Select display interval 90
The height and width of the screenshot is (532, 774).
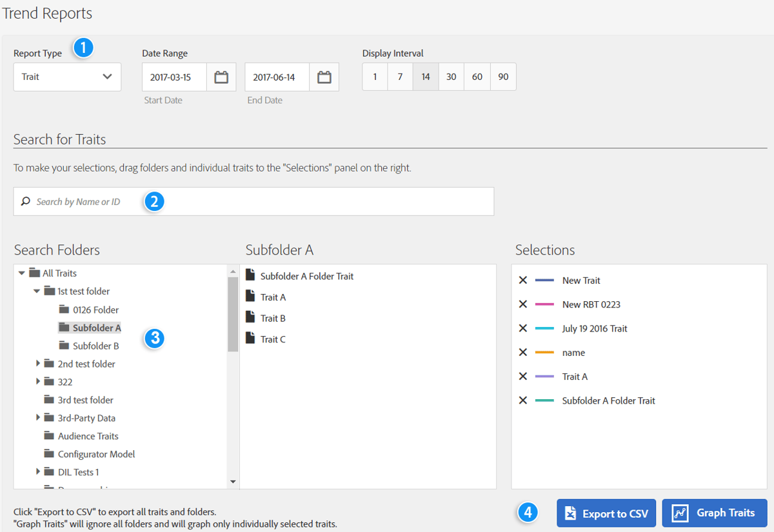click(x=502, y=76)
